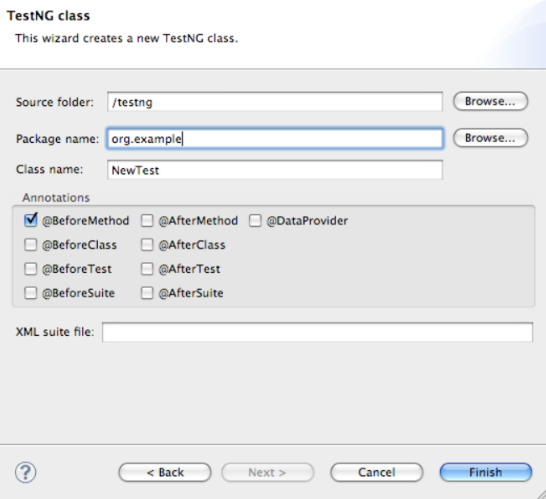Tick the @AfterTest annotation

[147, 268]
